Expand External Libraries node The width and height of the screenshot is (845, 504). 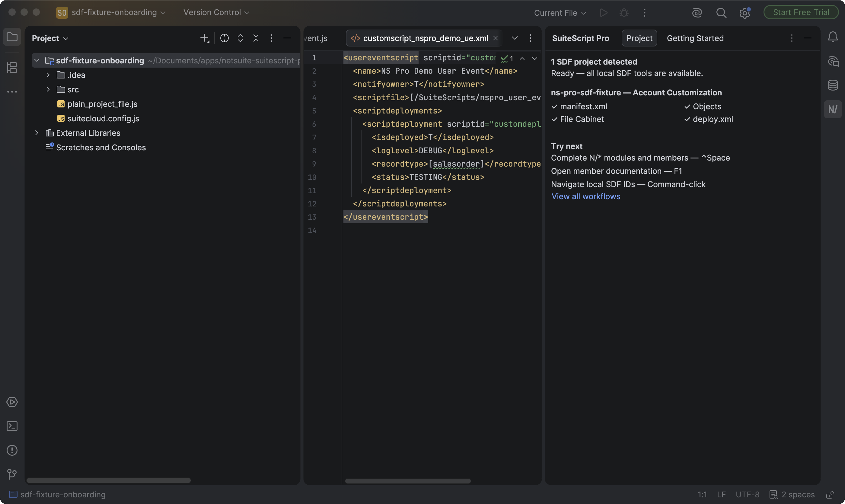click(37, 133)
